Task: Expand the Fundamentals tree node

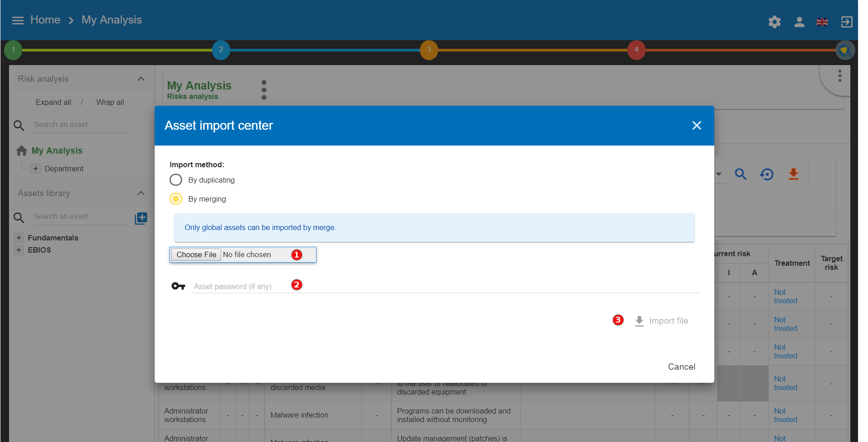Action: click(19, 238)
